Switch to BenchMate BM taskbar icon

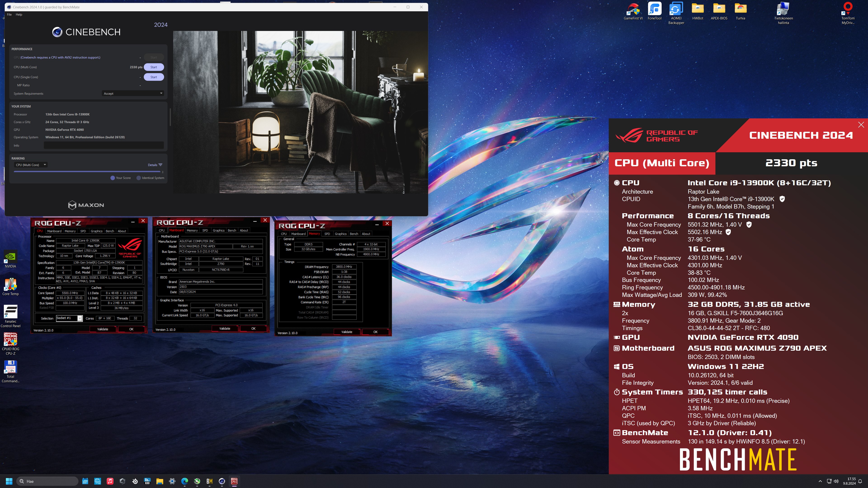pos(209,481)
